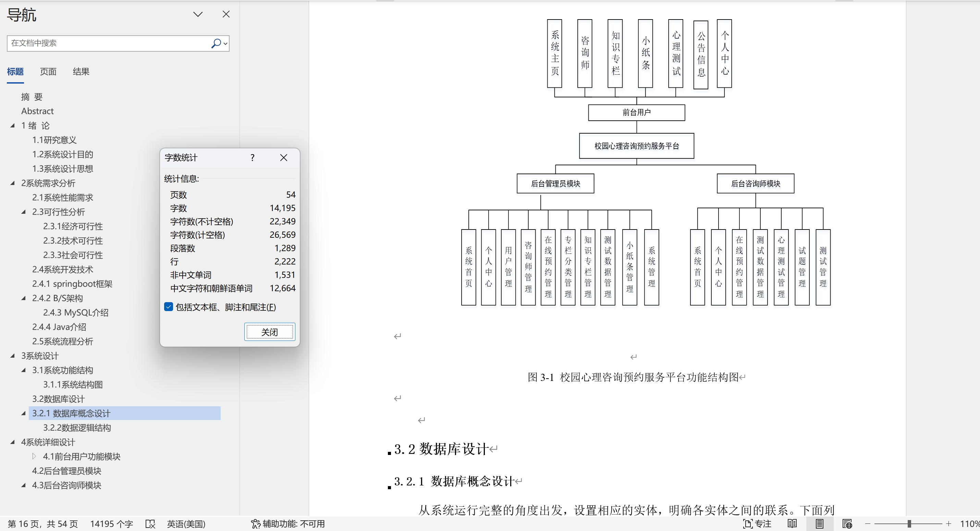
Task: Jump to 2.3.3社会可行性 heading
Action: pos(73,255)
